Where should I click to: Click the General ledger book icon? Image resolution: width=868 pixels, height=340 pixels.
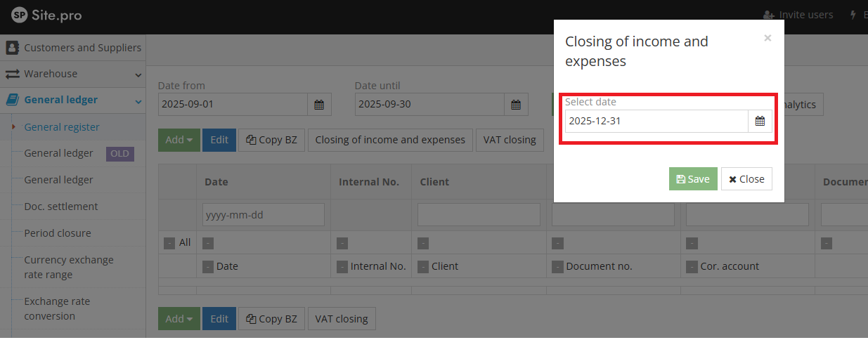12,100
